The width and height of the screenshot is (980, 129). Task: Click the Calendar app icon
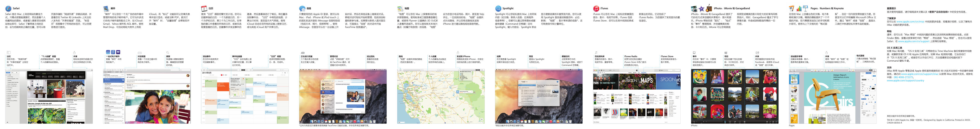click(x=204, y=8)
